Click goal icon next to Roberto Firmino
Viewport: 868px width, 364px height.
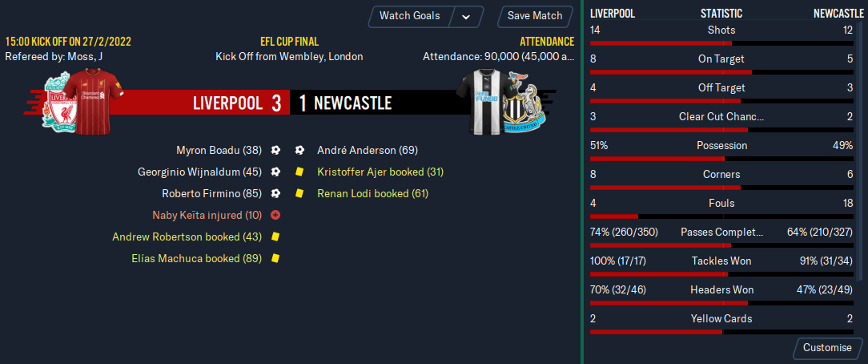(x=275, y=193)
